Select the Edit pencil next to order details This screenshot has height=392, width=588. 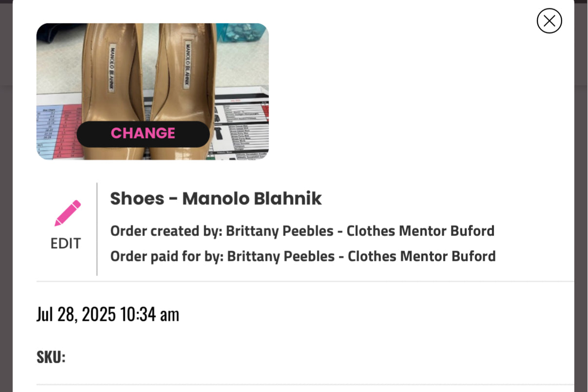click(x=67, y=213)
